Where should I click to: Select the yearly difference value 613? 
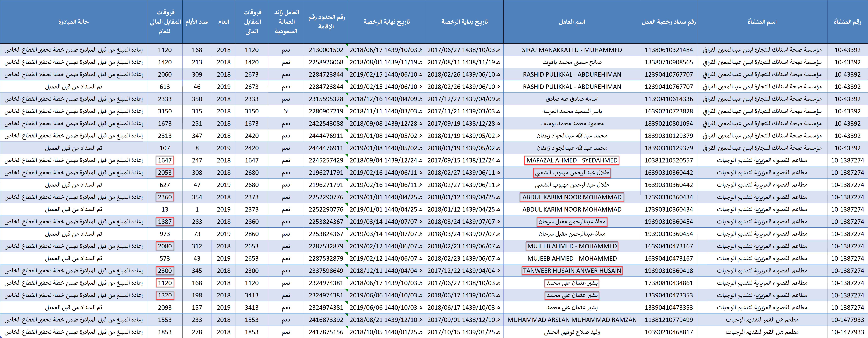click(x=165, y=87)
